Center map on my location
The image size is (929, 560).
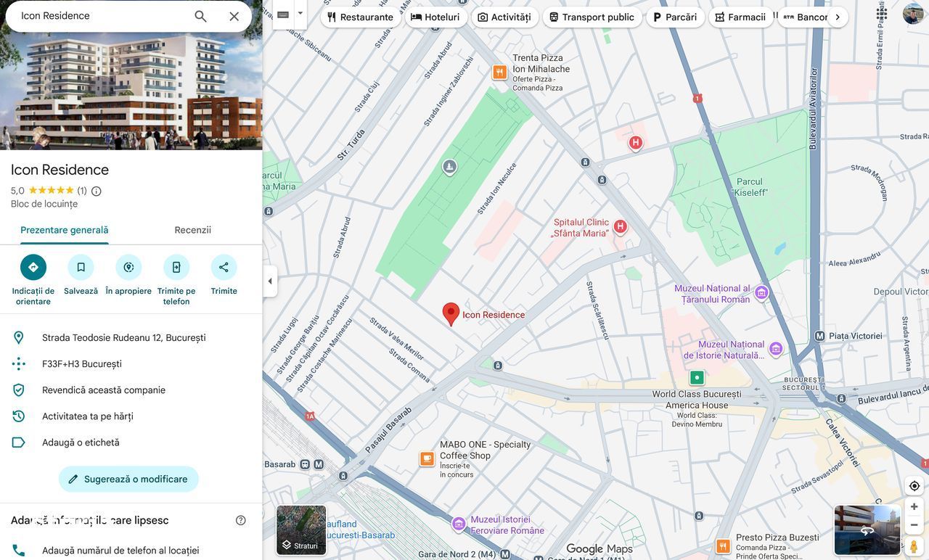pos(914,486)
